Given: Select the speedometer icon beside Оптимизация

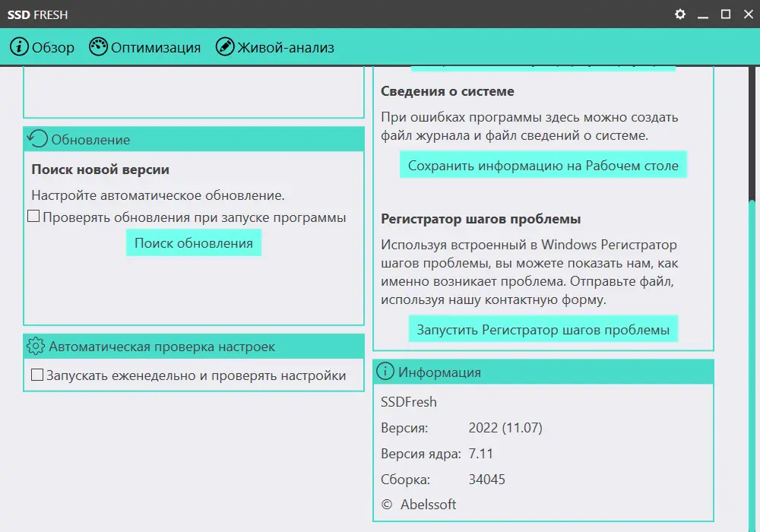Looking at the screenshot, I should point(99,46).
